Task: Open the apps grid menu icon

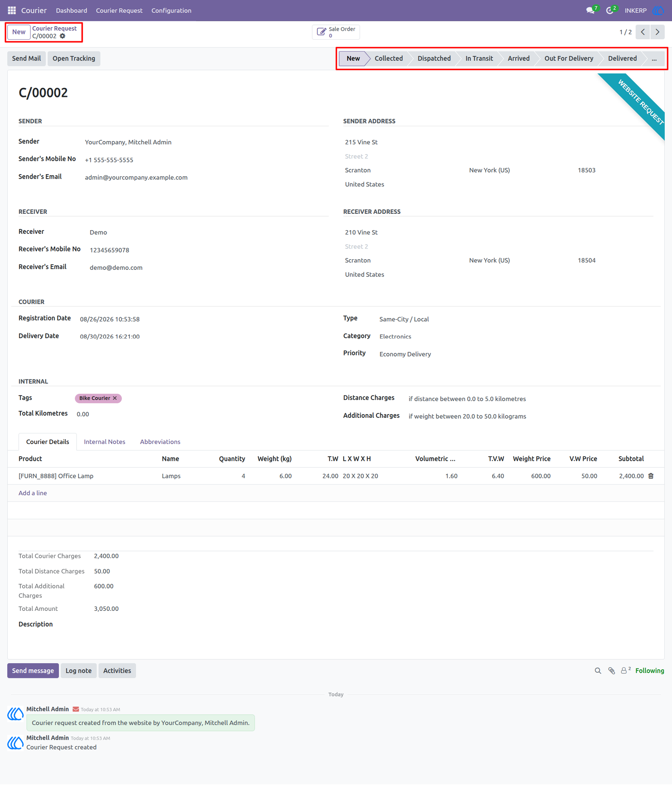Action: (x=12, y=10)
